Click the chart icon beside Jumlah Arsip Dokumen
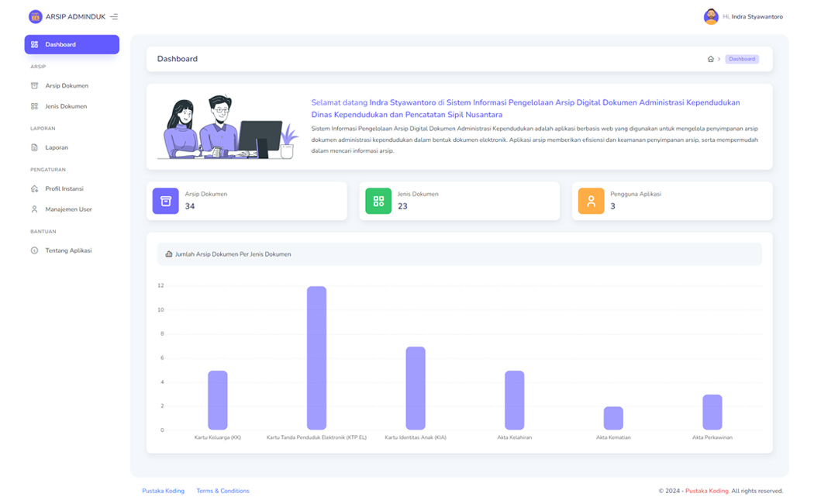Screen dimensions: 814x504 [x=169, y=254]
